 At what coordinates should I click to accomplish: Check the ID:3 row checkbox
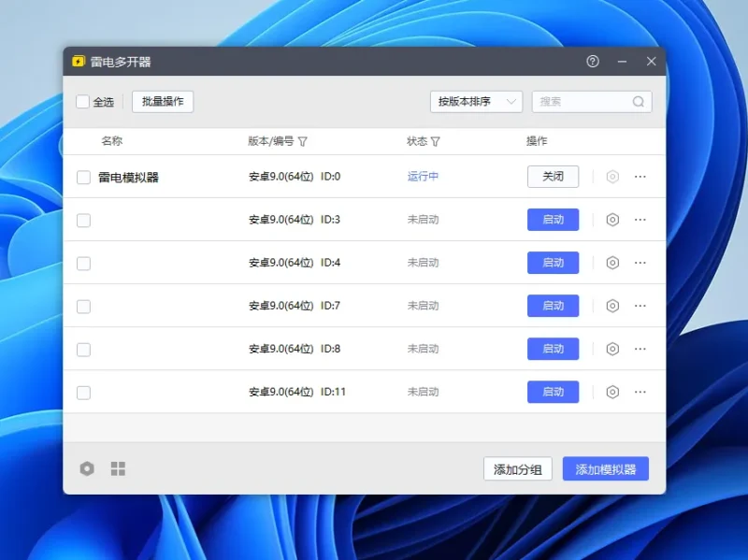pos(83,221)
